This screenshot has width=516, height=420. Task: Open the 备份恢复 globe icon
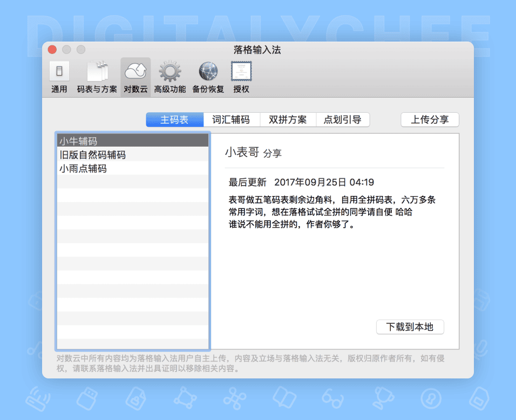click(208, 77)
